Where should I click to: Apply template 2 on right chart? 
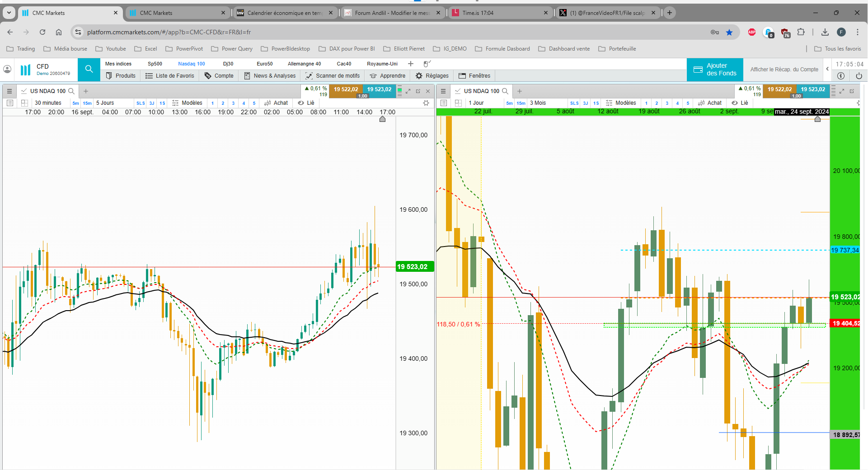[x=657, y=103]
